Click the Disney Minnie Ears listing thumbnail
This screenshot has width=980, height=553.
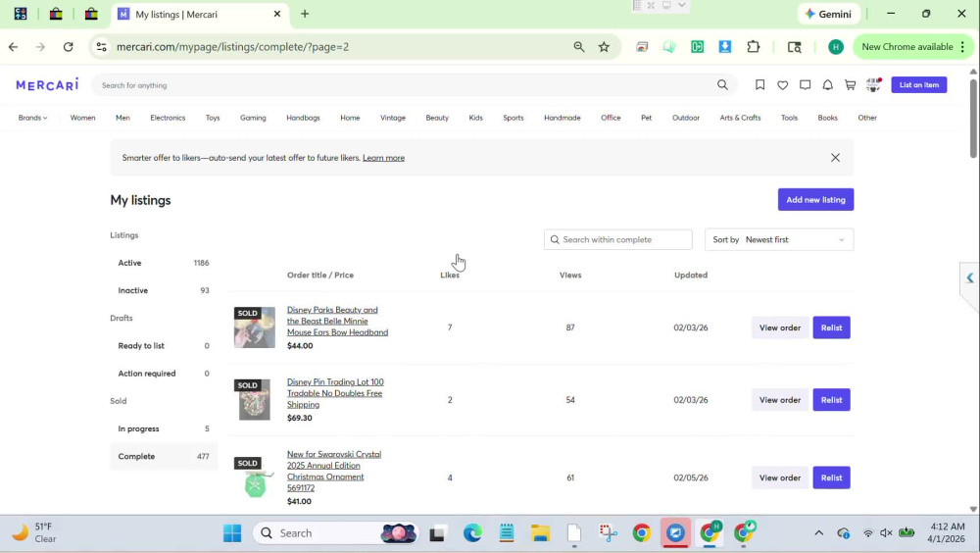click(x=255, y=327)
